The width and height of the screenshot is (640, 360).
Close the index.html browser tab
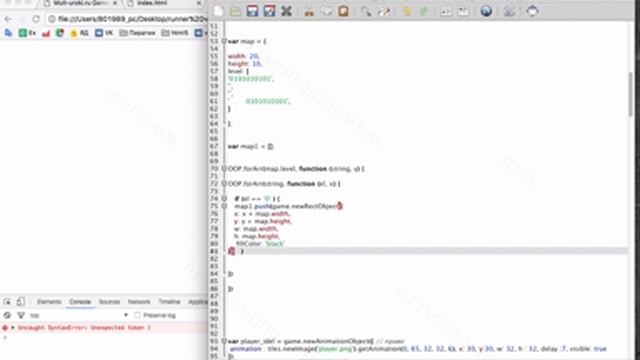click(x=199, y=3)
